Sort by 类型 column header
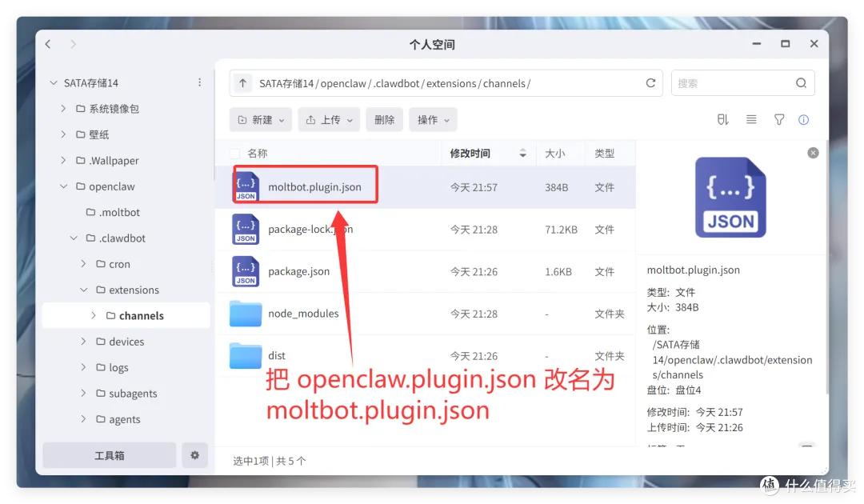The height and width of the screenshot is (504, 864). [605, 154]
